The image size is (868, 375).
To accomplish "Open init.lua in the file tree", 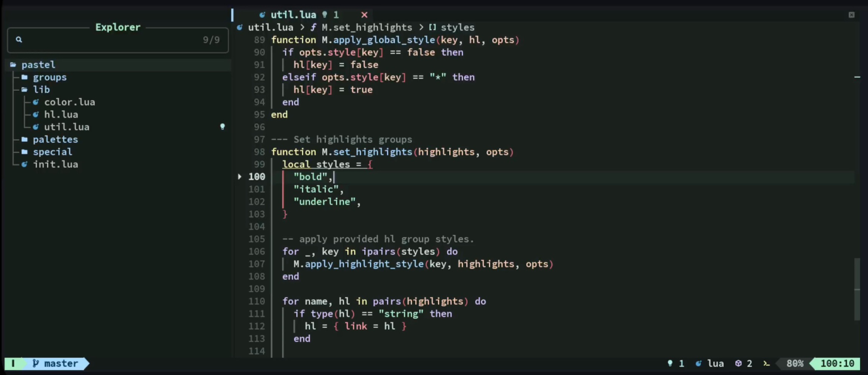I will point(56,164).
